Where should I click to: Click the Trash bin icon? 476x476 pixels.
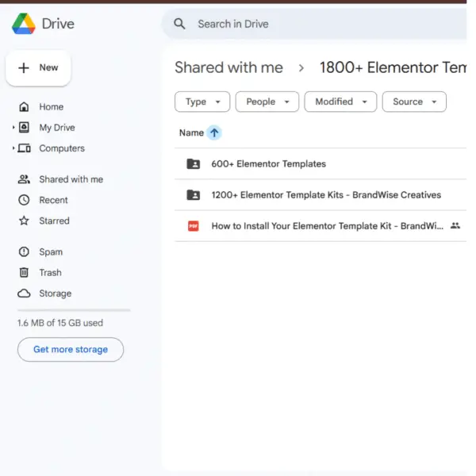(24, 273)
